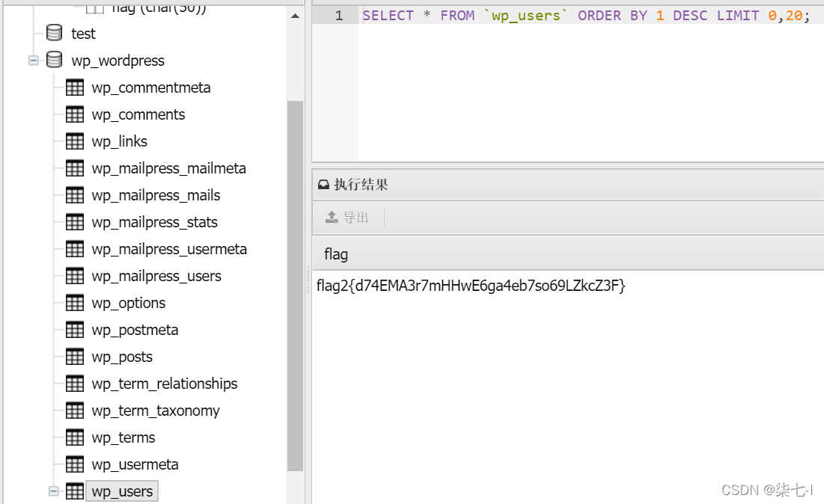Screen dimensions: 824x504
Task: Click the wp_wordpress database icon
Action: (x=54, y=60)
